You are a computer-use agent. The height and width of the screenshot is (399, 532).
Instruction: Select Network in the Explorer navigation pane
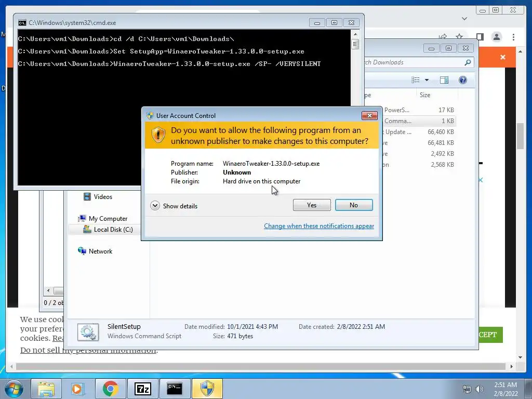pos(100,251)
